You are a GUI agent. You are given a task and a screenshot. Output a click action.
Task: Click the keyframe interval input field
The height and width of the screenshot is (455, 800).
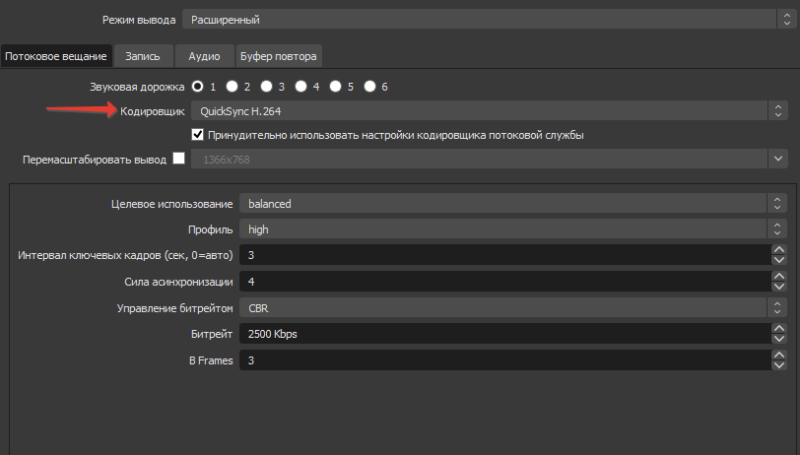[x=505, y=255]
